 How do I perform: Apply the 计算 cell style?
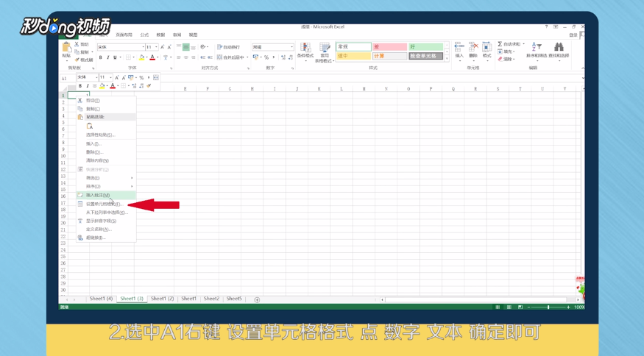click(x=389, y=56)
